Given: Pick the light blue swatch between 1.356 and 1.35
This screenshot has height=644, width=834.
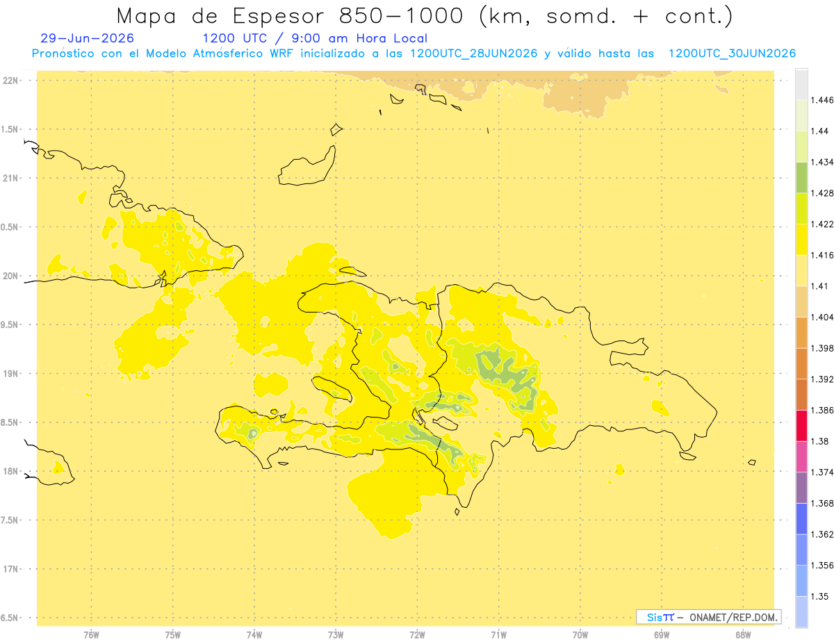Looking at the screenshot, I should coord(801,581).
